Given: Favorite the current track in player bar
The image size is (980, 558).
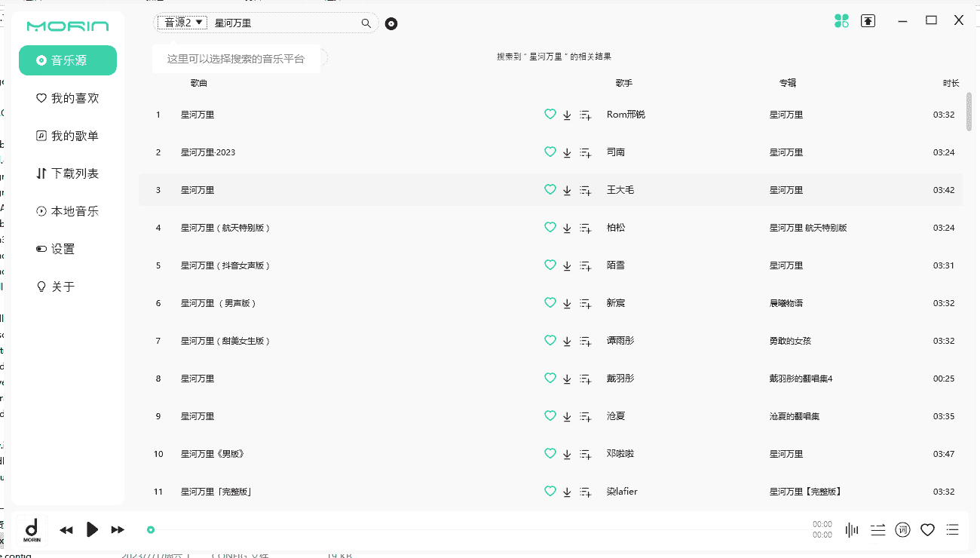Looking at the screenshot, I should click(928, 530).
